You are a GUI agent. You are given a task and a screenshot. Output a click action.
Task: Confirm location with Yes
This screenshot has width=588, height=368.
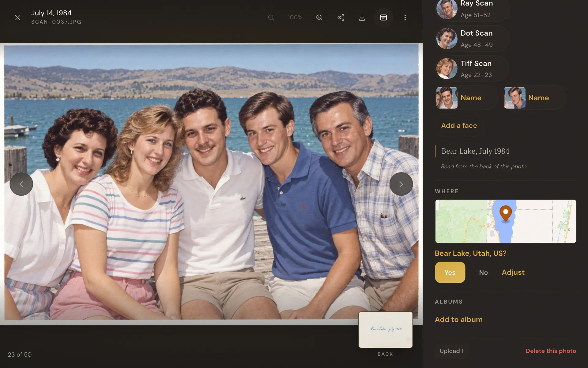(450, 272)
